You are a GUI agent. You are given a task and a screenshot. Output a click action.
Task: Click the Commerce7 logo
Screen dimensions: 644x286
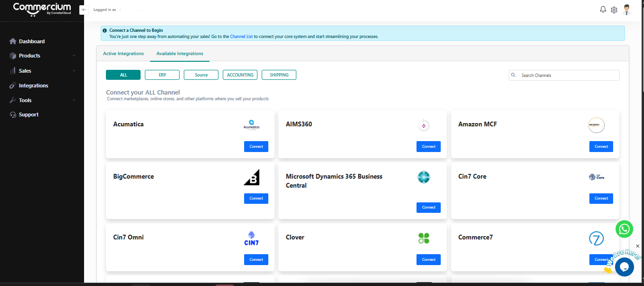pyautogui.click(x=596, y=238)
